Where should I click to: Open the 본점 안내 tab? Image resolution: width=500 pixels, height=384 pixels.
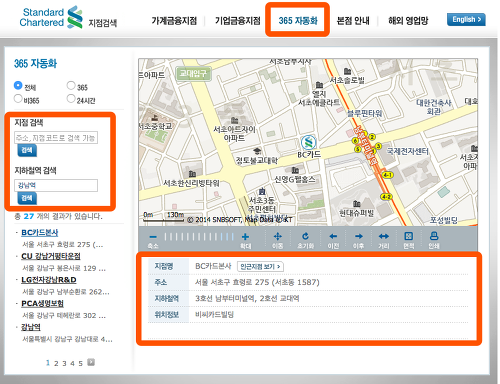(353, 21)
